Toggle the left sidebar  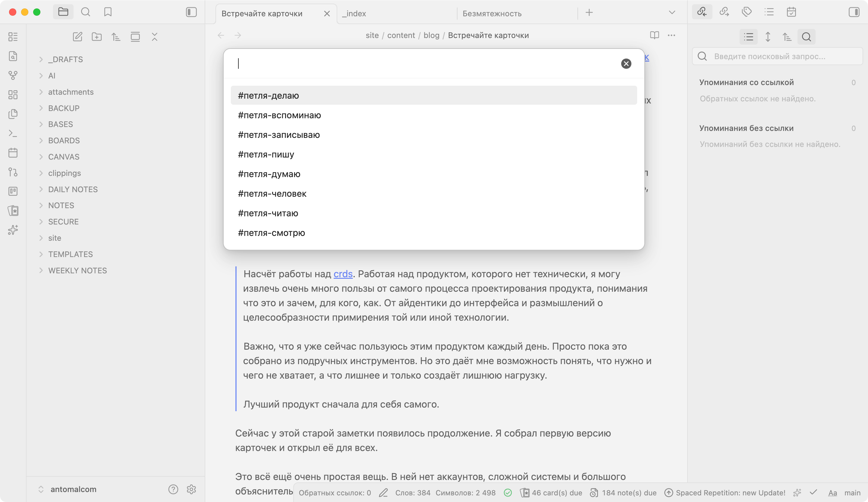coord(191,12)
